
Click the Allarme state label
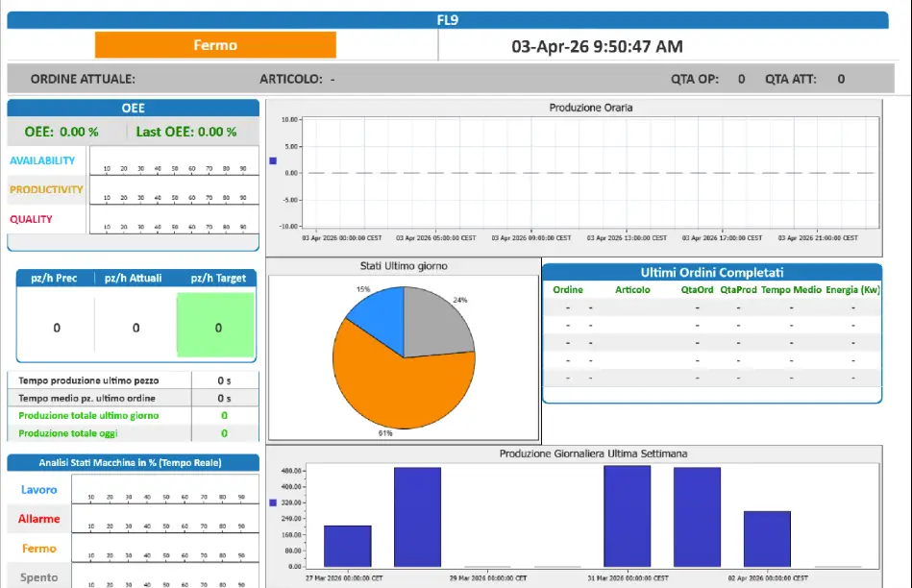point(39,519)
